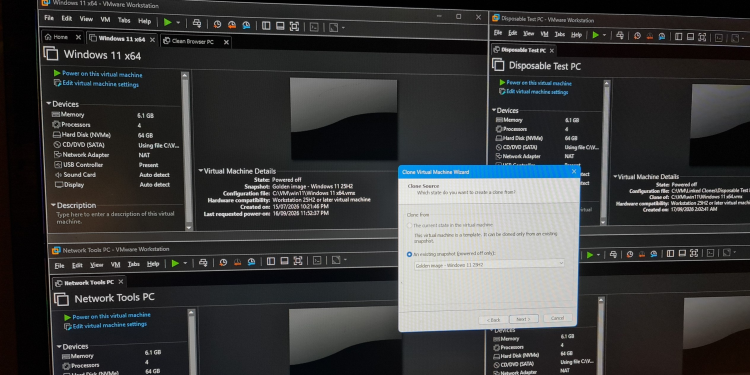Take a snapshot icon in Network Tools PC toolbar

(223, 262)
